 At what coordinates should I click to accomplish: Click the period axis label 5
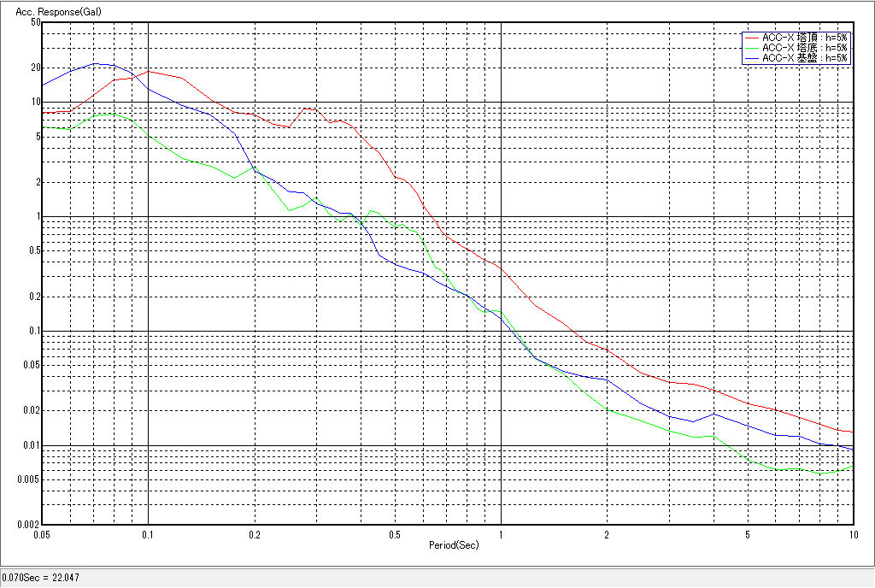[x=747, y=534]
